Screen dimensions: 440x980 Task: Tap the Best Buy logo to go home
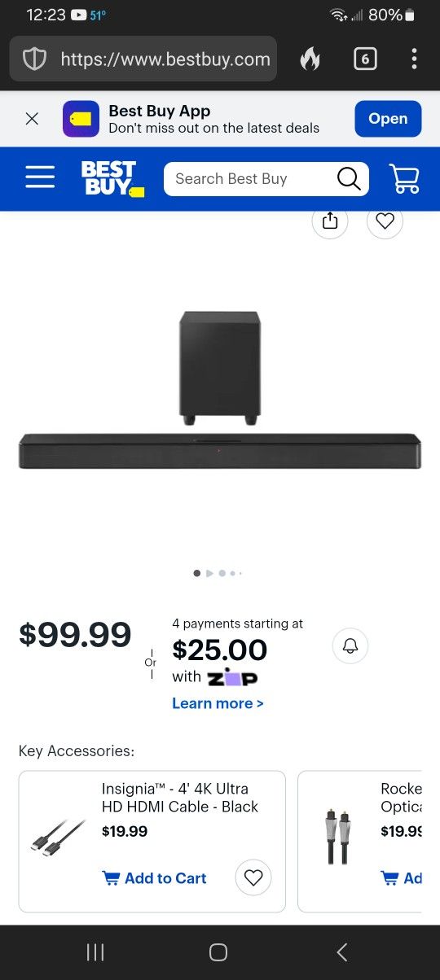pos(112,178)
